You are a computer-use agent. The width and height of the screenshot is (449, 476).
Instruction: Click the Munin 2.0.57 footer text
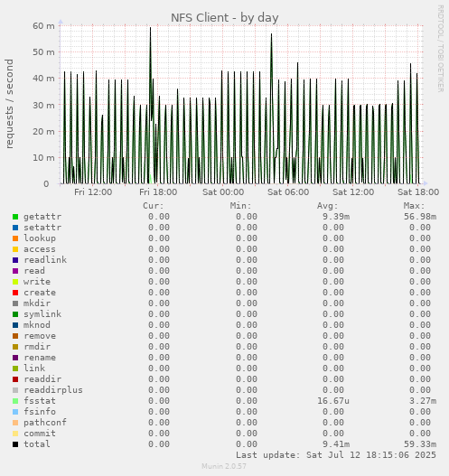coord(224,466)
